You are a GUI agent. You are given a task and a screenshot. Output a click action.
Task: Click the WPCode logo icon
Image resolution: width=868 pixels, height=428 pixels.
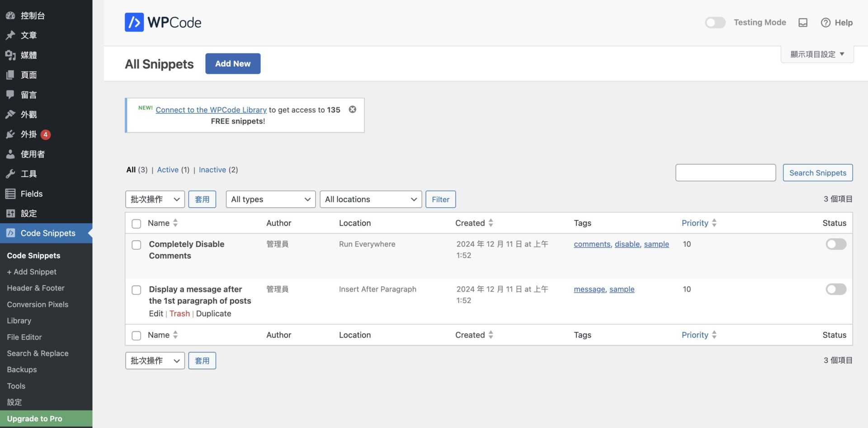(x=134, y=22)
